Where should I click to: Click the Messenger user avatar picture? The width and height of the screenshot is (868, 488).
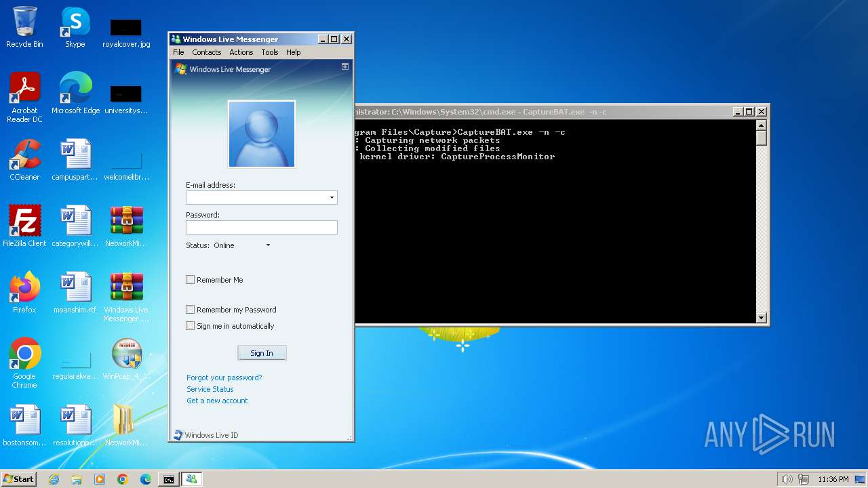click(x=262, y=134)
